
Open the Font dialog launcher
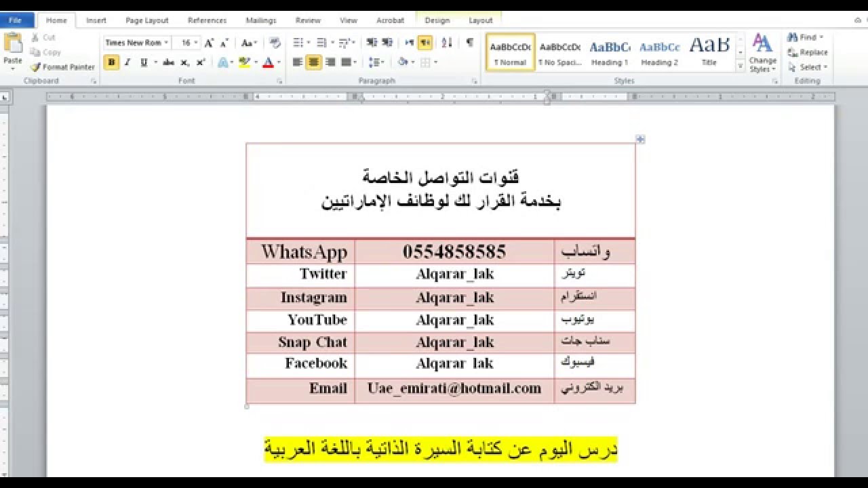click(279, 81)
